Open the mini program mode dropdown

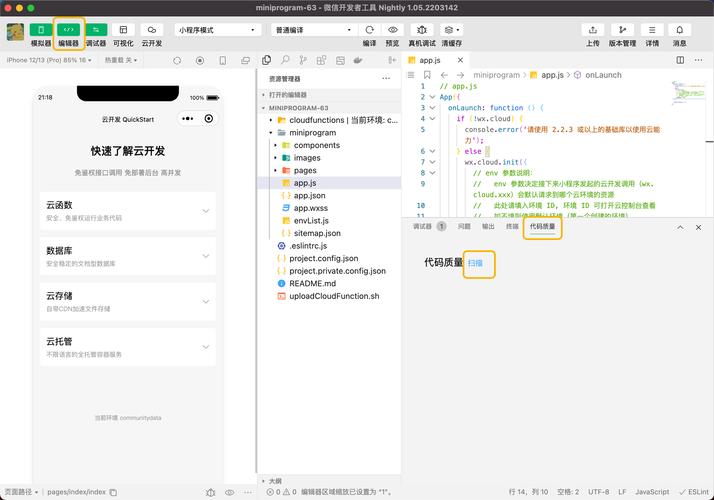click(x=218, y=30)
